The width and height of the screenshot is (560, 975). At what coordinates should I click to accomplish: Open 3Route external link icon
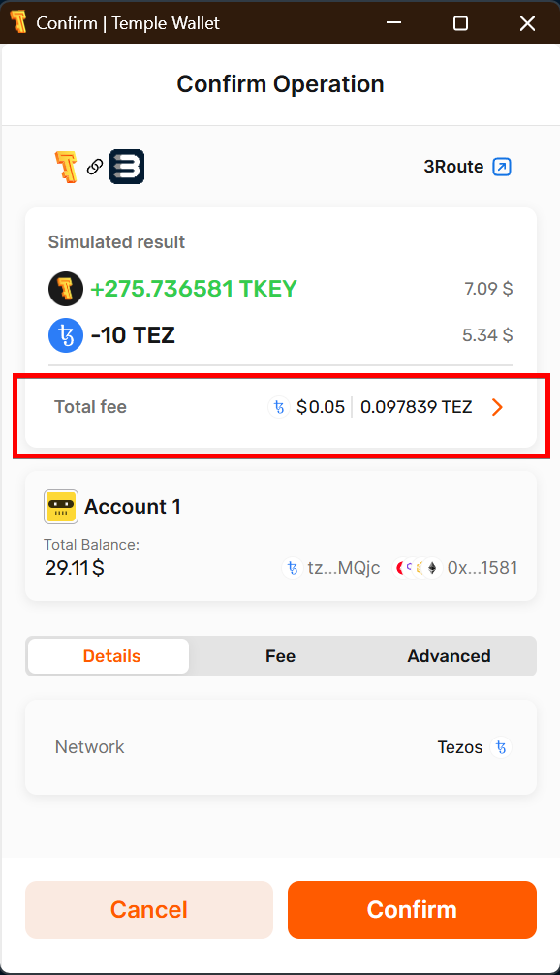pos(502,167)
